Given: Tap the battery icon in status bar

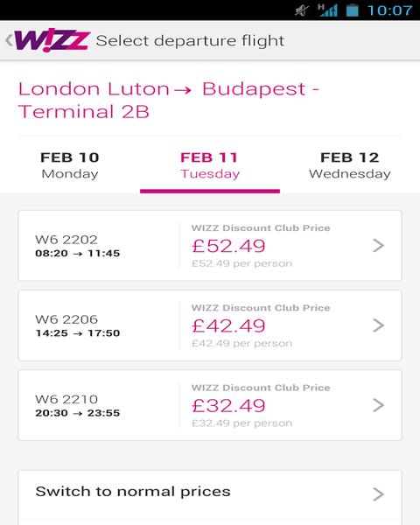Looking at the screenshot, I should click(x=352, y=10).
